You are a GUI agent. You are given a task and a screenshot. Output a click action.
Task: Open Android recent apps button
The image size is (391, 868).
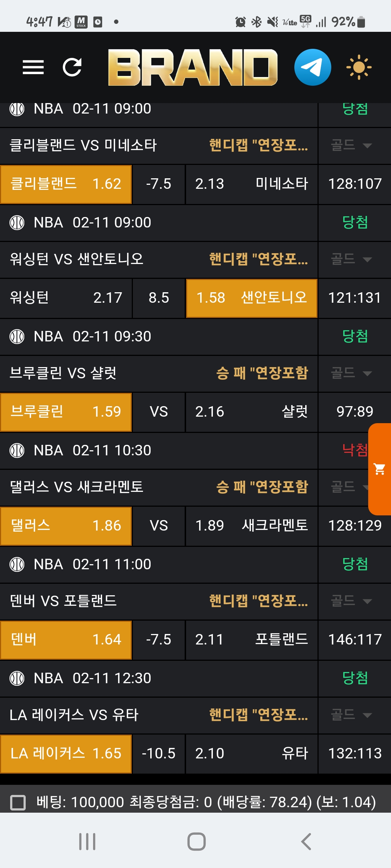point(87,842)
